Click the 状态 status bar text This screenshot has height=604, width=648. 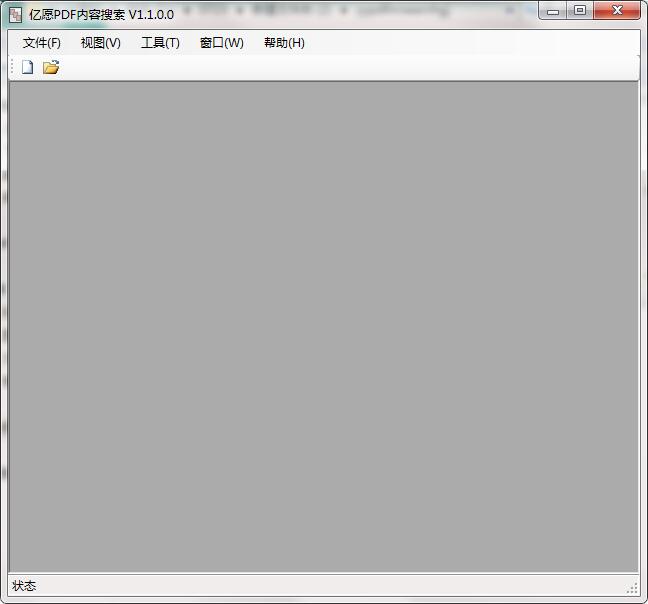(x=24, y=586)
